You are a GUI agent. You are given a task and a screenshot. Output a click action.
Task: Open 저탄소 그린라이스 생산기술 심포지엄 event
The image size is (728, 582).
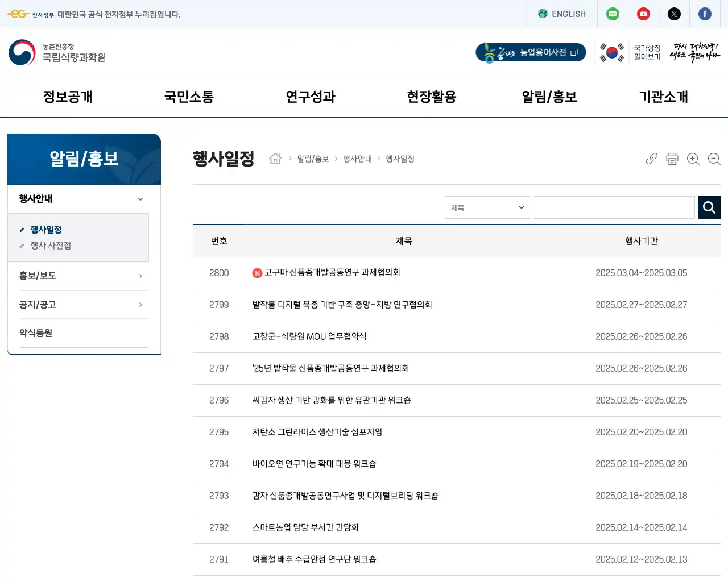(x=317, y=432)
